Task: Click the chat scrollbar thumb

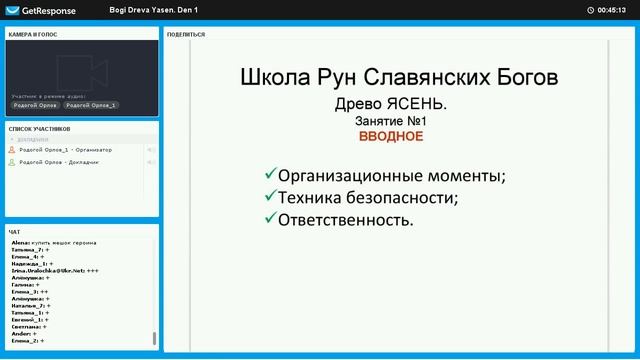Action: [154, 338]
